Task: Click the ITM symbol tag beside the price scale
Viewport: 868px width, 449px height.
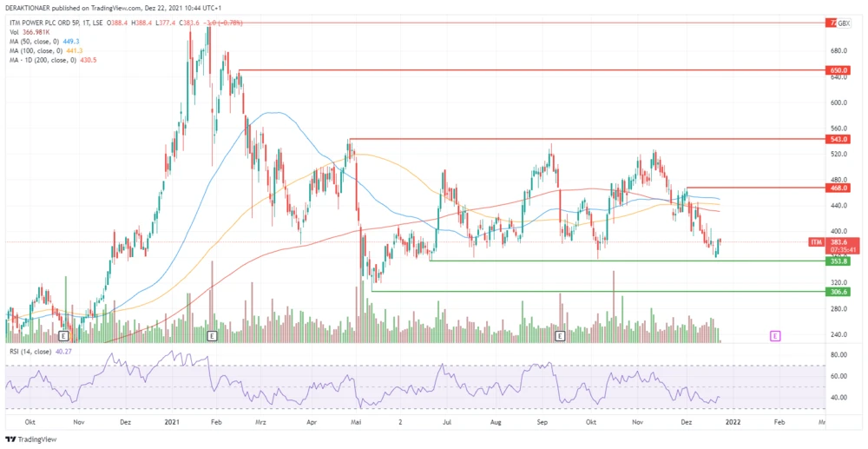Action: coord(815,242)
